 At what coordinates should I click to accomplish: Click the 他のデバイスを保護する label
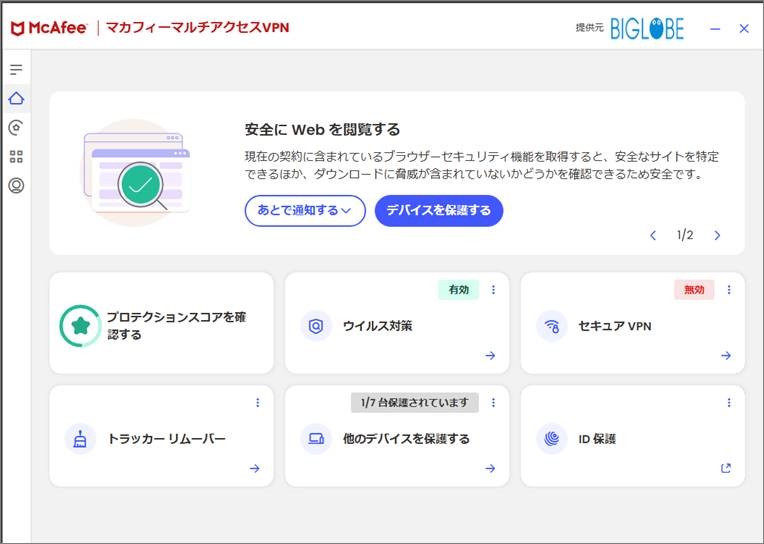(406, 439)
